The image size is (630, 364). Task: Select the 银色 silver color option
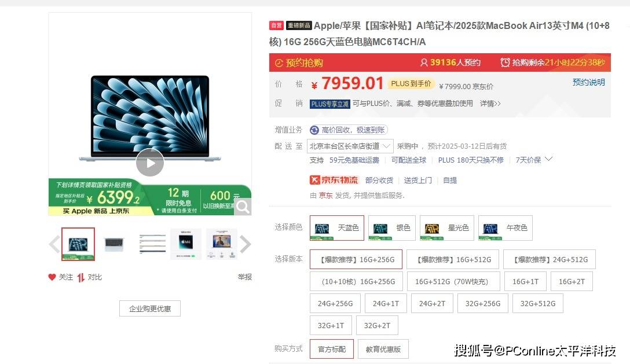(392, 228)
